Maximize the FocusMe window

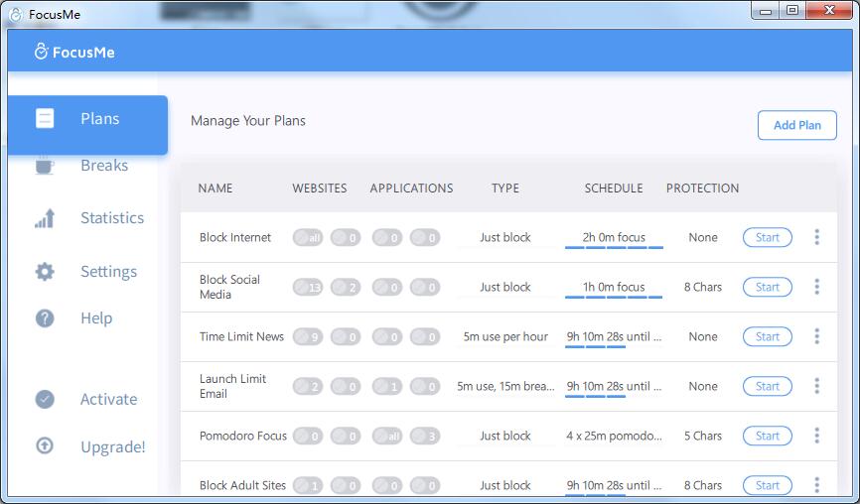point(792,10)
